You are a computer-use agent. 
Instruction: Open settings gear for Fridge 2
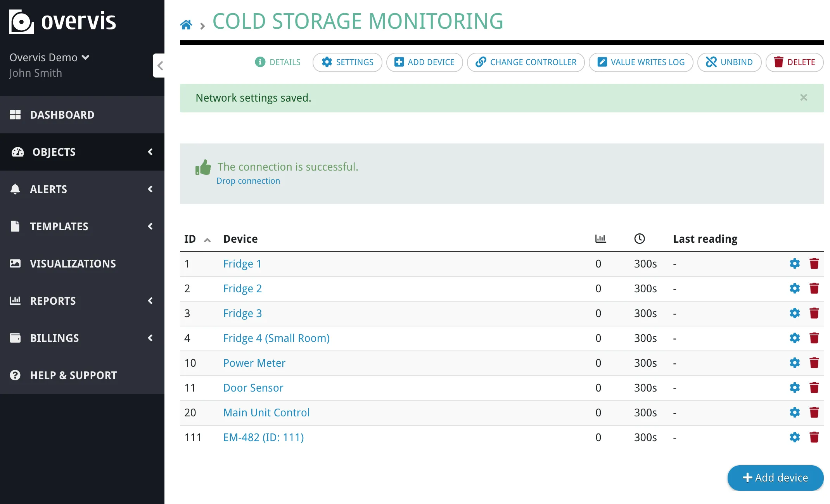tap(795, 288)
